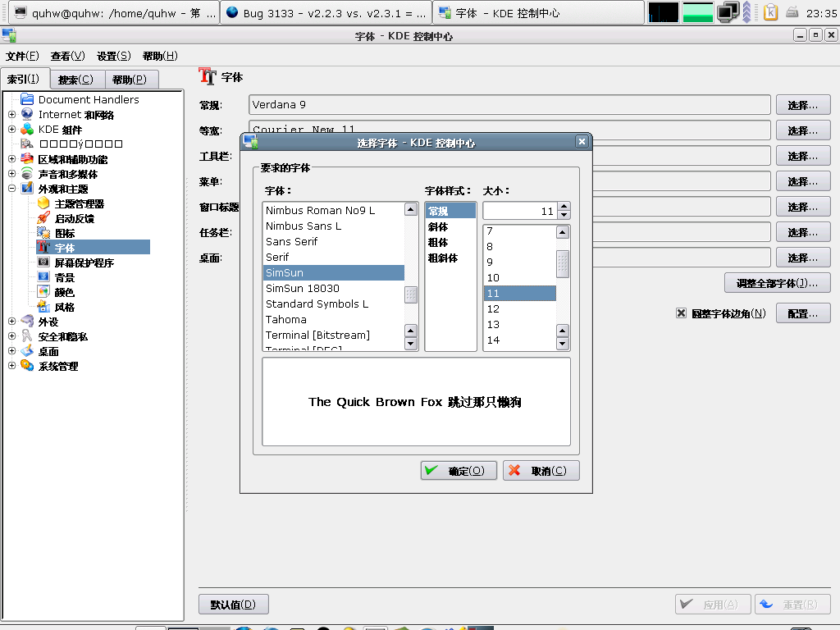Toggle the 调整字体边角 anti-aliasing checkbox
Screen dimensions: 840x630
click(681, 313)
